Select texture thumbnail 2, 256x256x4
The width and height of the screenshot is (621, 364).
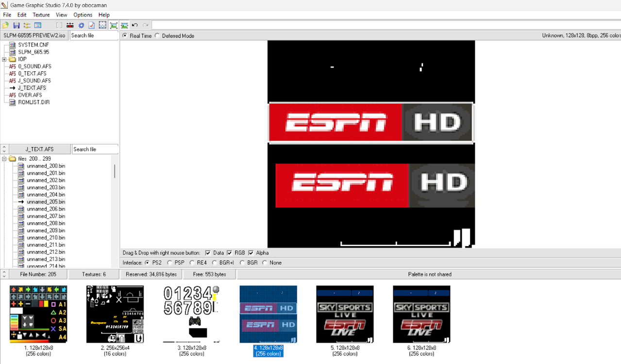[x=115, y=314]
